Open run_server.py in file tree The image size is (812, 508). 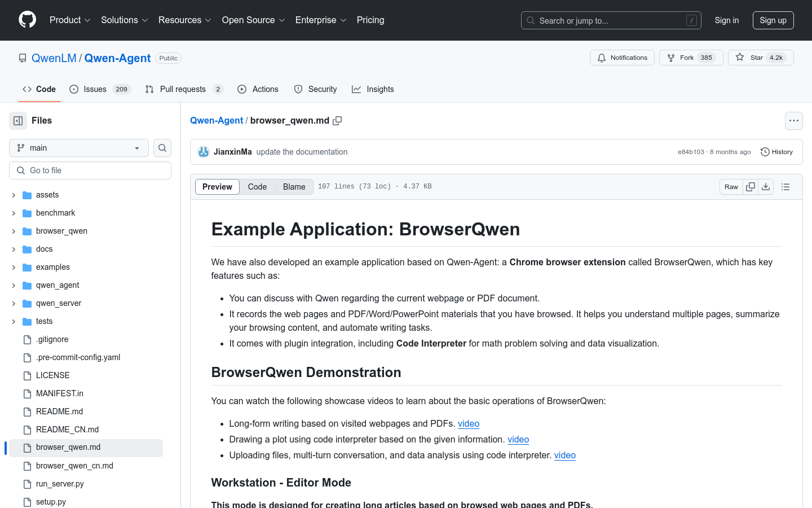point(60,484)
